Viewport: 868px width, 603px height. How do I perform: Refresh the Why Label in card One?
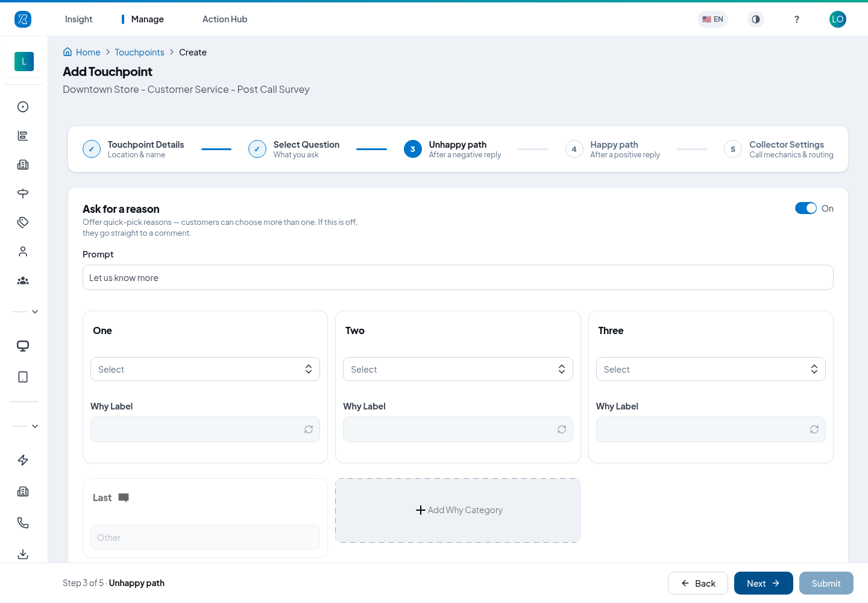click(x=309, y=429)
